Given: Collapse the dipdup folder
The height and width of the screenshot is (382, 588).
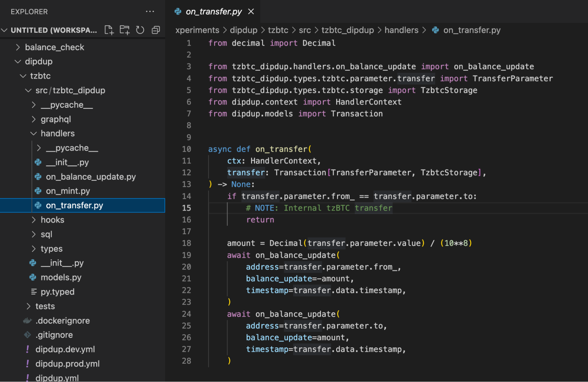Looking at the screenshot, I should [39, 62].
